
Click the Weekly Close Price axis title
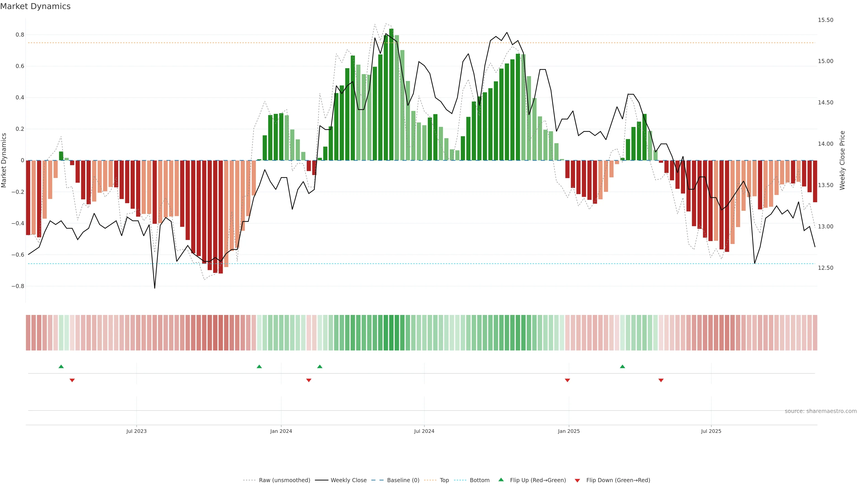coord(842,160)
